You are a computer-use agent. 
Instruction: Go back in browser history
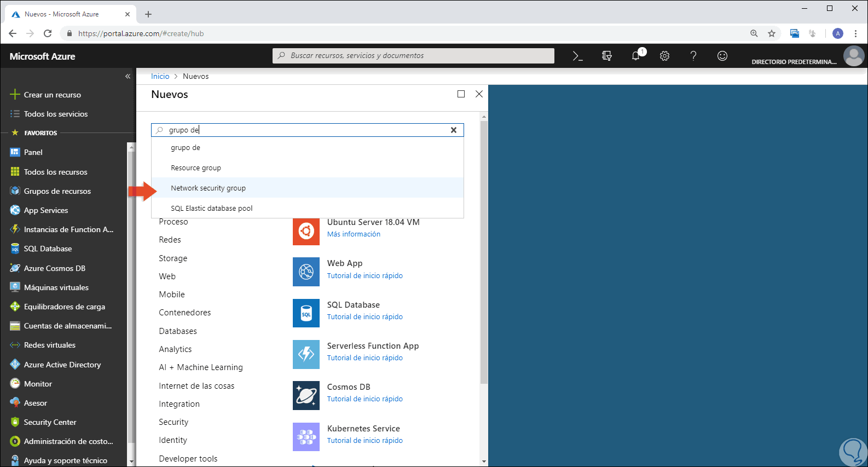click(x=13, y=33)
